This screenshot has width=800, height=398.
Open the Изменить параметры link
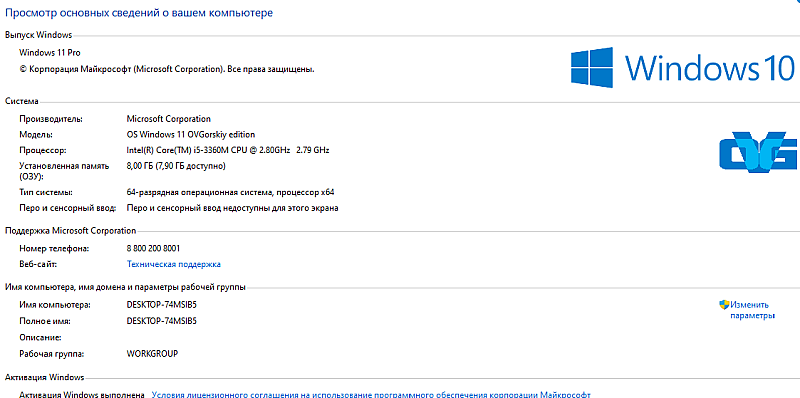[x=752, y=310]
